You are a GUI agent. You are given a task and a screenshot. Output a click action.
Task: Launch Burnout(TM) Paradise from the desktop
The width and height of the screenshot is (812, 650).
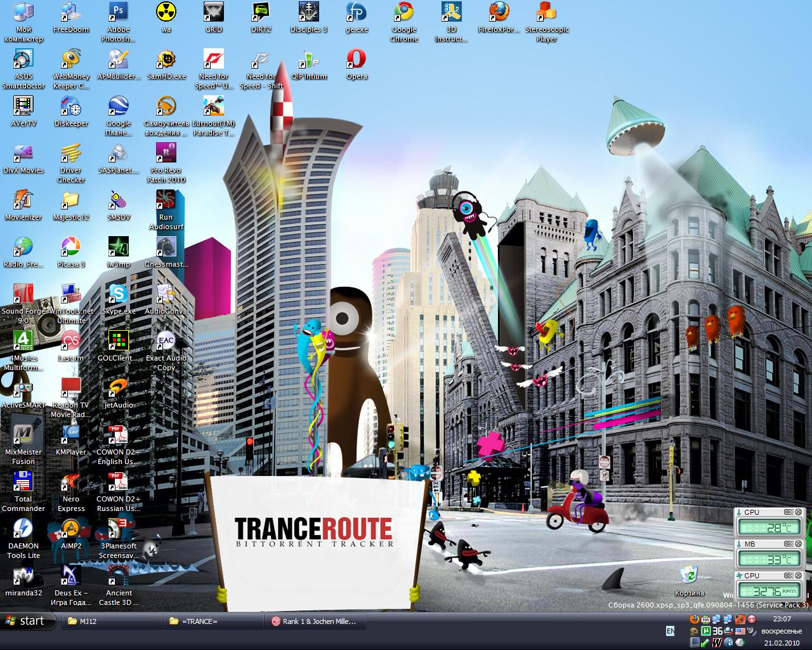[x=214, y=116]
